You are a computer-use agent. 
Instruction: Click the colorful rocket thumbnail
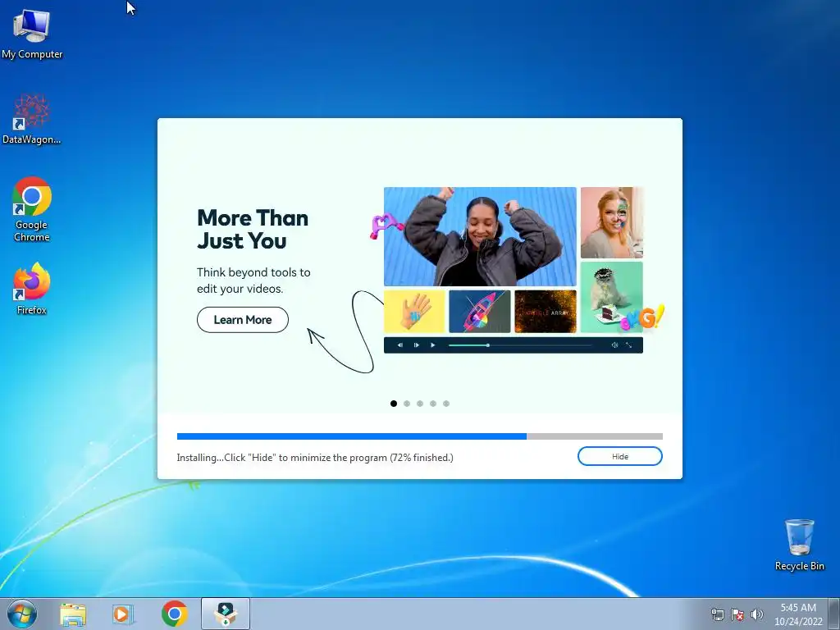479,311
